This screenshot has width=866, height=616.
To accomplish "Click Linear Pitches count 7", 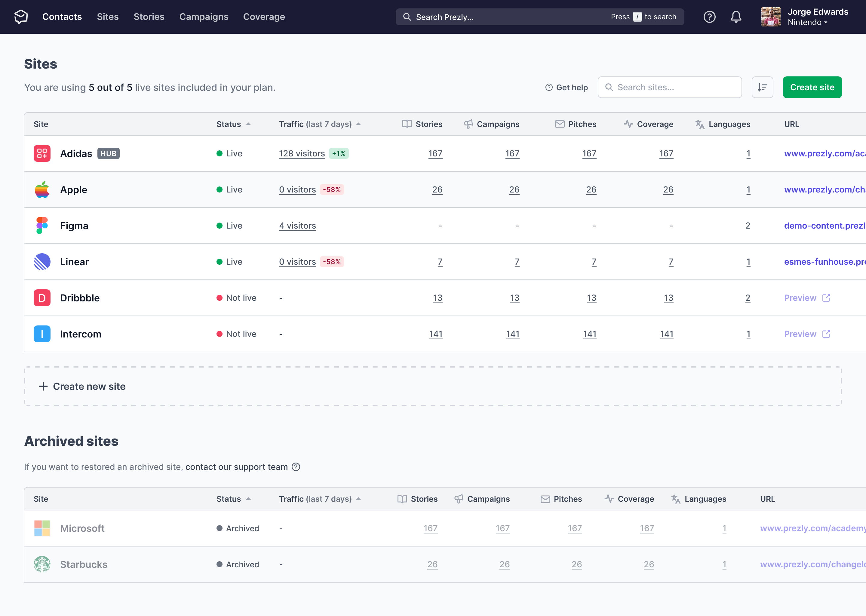I will point(594,262).
